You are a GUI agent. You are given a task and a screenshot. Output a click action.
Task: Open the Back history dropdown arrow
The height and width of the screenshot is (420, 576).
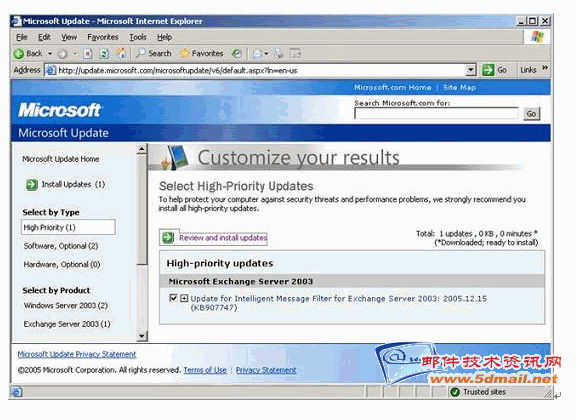coord(50,54)
